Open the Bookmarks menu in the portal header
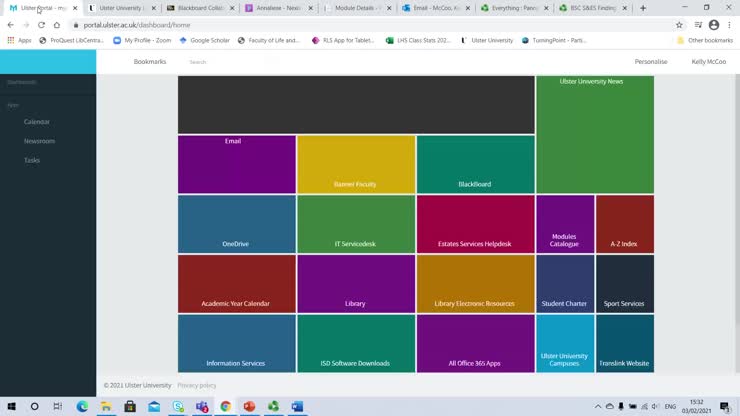This screenshot has height=416, width=740. (x=150, y=62)
